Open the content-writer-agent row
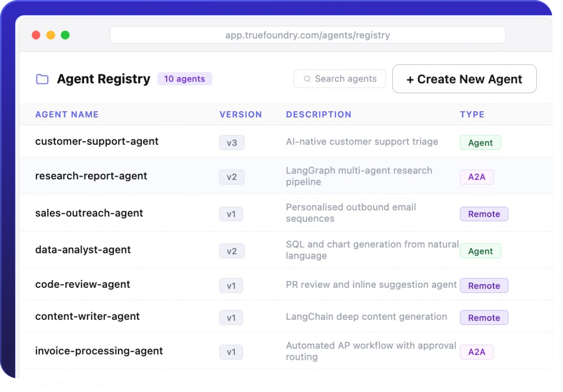This screenshot has height=392, width=563. pos(286,316)
